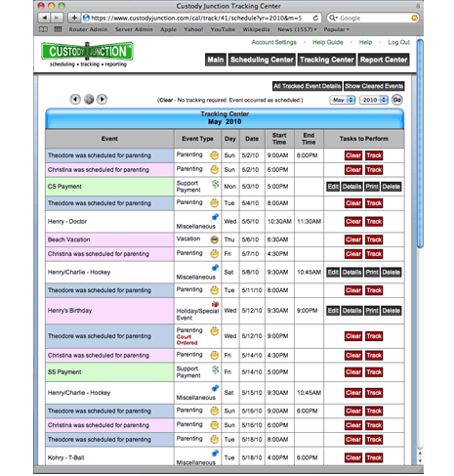This screenshot has width=454, height=476.
Task: Open the Report Center tab
Action: [x=384, y=60]
